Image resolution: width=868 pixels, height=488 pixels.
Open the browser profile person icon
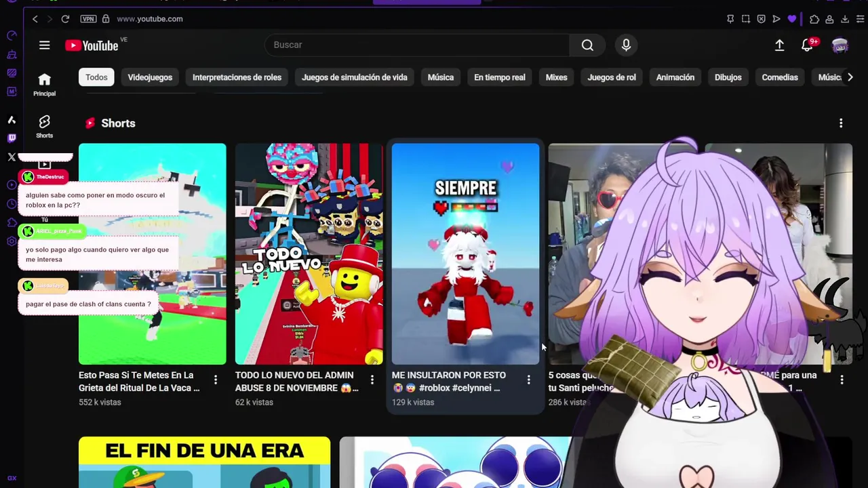829,19
